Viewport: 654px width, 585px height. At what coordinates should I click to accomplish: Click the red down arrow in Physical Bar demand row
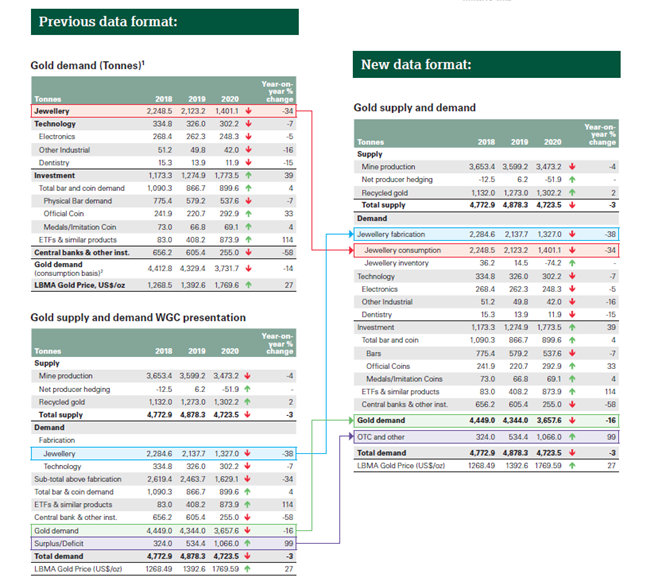[249, 201]
